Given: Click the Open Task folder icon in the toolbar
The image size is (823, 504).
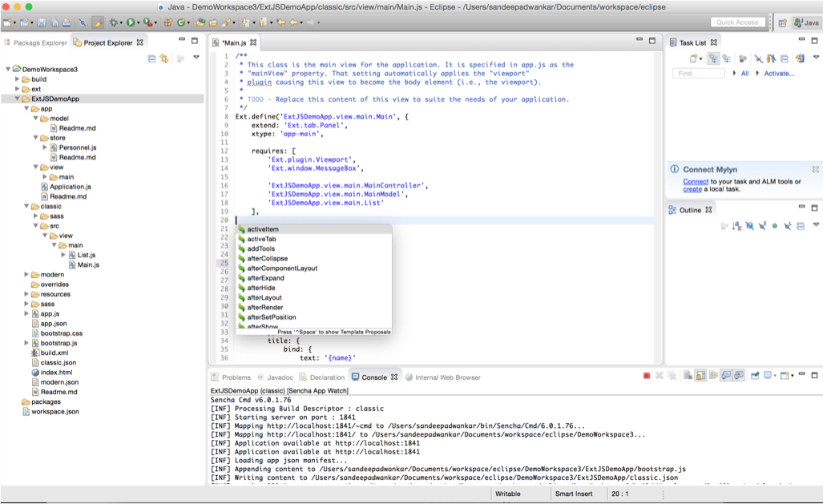Looking at the screenshot, I should pyautogui.click(x=213, y=22).
